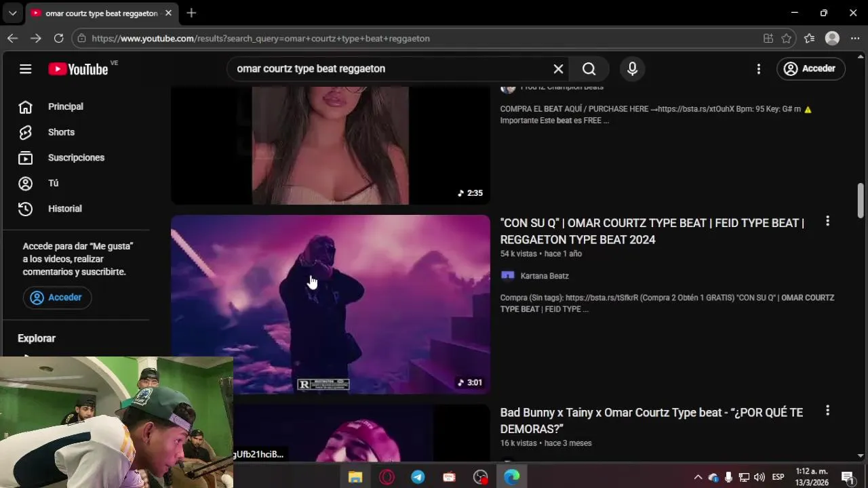Go to the YouTube logo home link

coord(78,68)
